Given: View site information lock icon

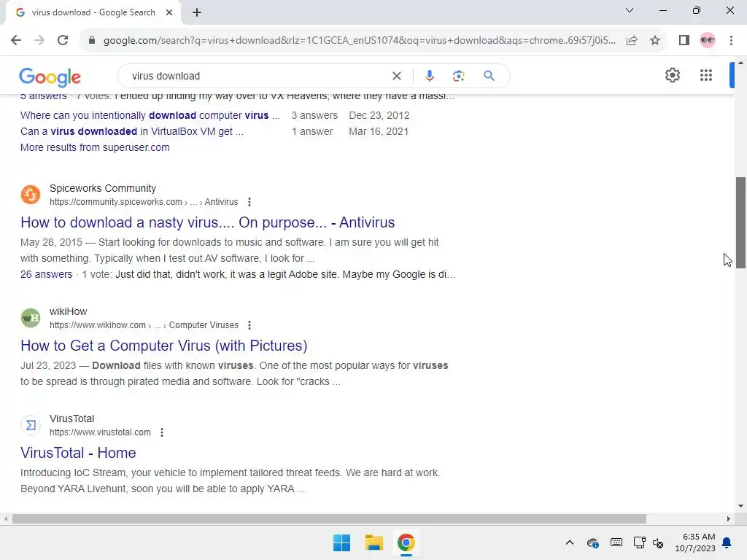Looking at the screenshot, I should [92, 40].
